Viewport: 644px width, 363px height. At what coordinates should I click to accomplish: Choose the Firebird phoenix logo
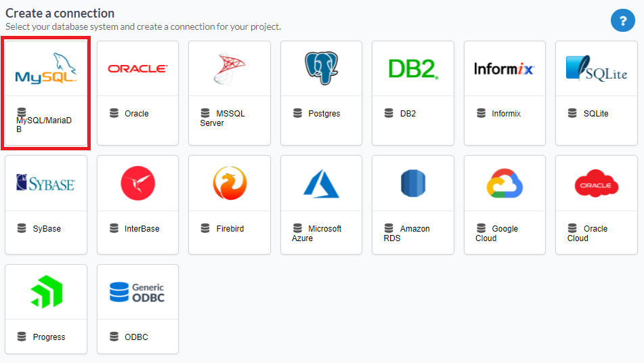tap(230, 183)
